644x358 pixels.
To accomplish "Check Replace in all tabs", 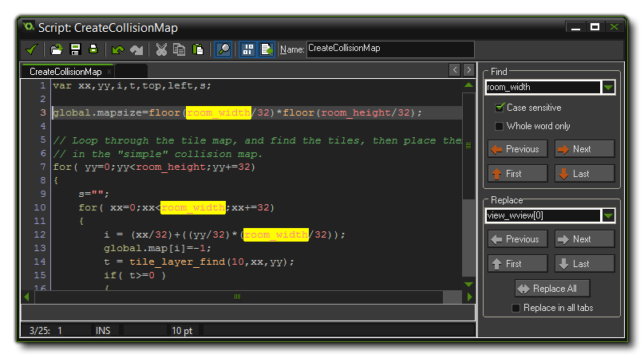I will (x=516, y=308).
